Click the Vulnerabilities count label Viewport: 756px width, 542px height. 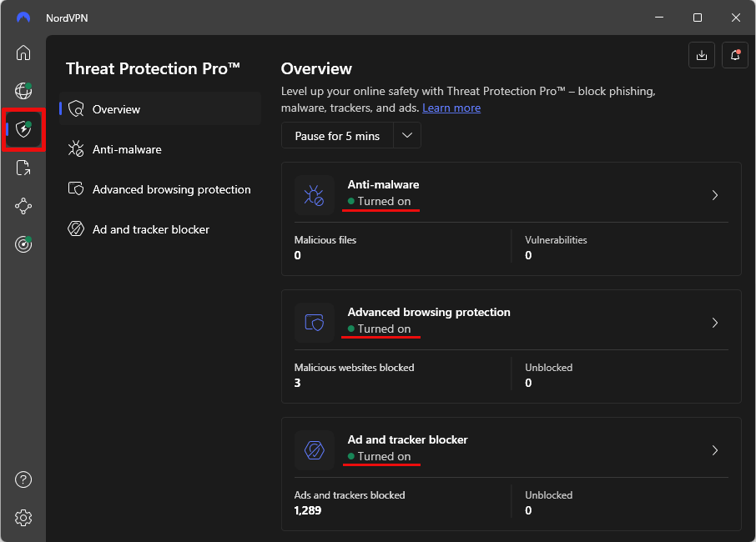(x=556, y=240)
